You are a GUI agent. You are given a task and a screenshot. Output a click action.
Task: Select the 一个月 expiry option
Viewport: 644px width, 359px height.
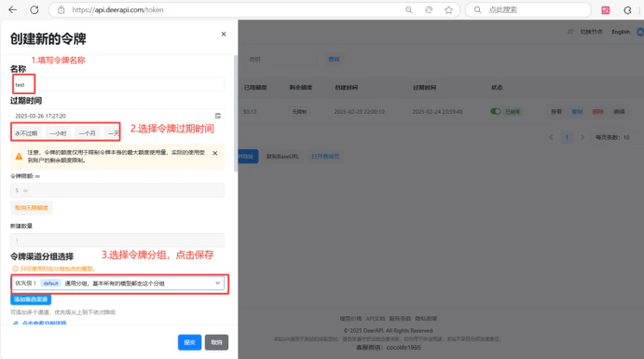coord(87,133)
